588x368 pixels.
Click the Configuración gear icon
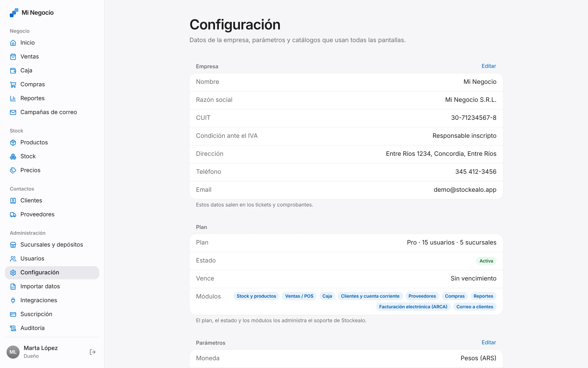click(x=13, y=273)
